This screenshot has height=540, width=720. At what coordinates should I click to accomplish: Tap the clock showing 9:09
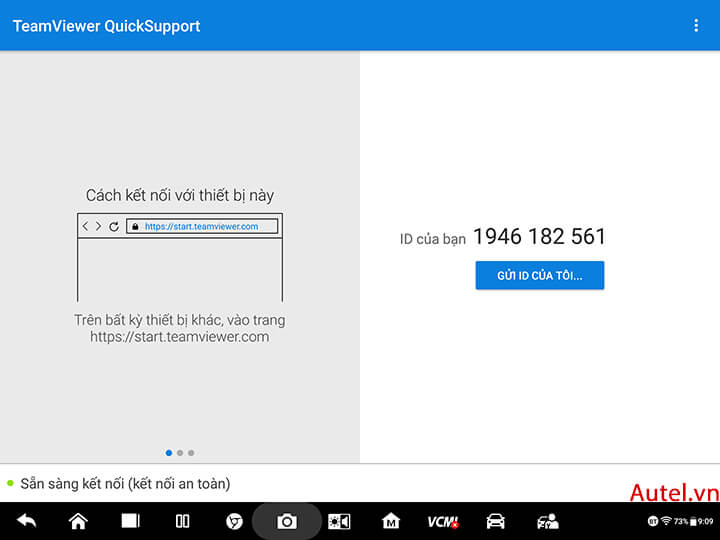pyautogui.click(x=706, y=521)
